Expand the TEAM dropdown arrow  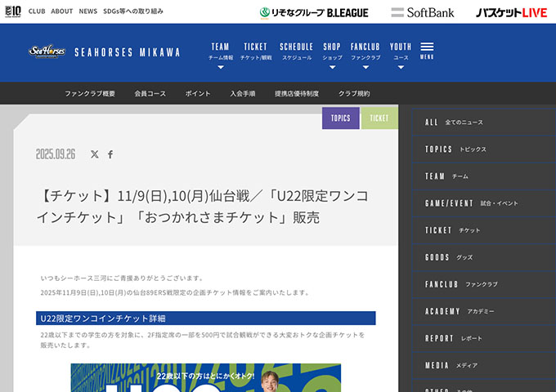tap(221, 67)
